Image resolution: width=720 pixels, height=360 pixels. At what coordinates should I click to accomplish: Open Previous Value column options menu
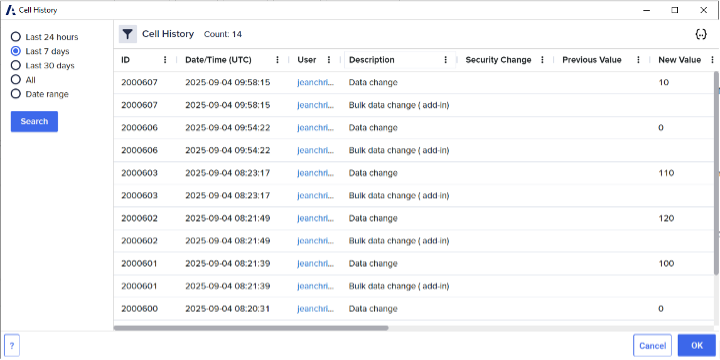(638, 60)
